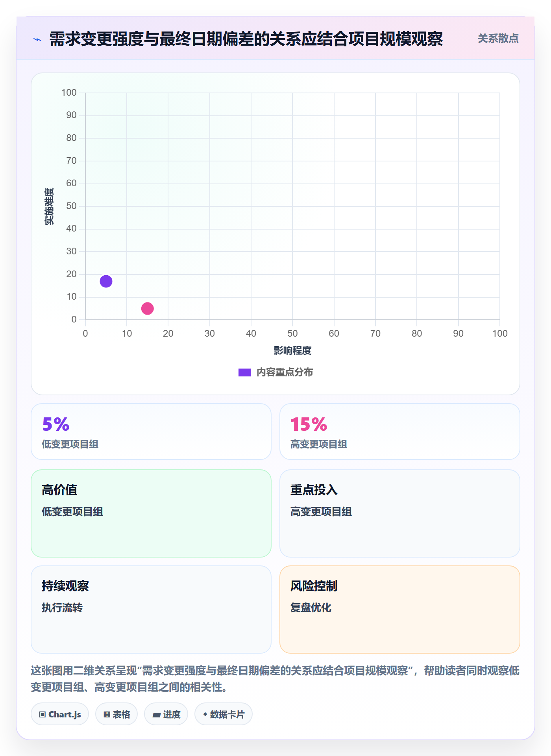This screenshot has height=756, width=551.
Task: Click the diamond icon in 数据卡片 chip
Action: (x=205, y=714)
